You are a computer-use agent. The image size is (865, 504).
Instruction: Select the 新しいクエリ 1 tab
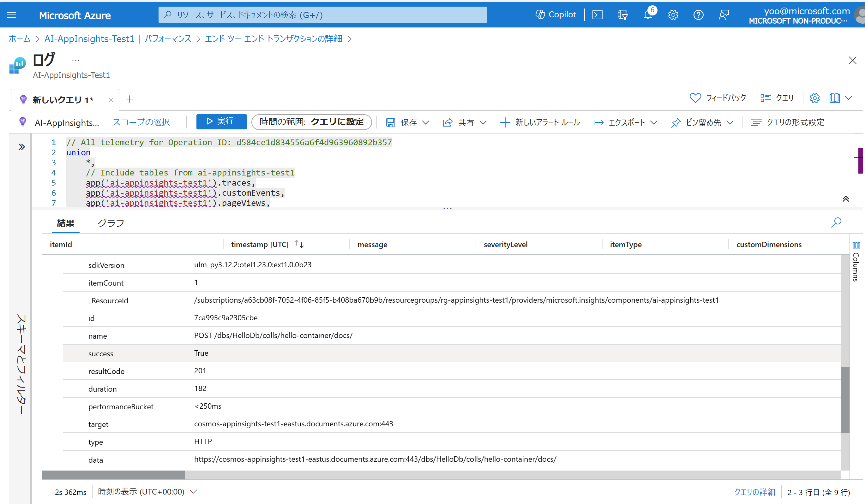(63, 99)
